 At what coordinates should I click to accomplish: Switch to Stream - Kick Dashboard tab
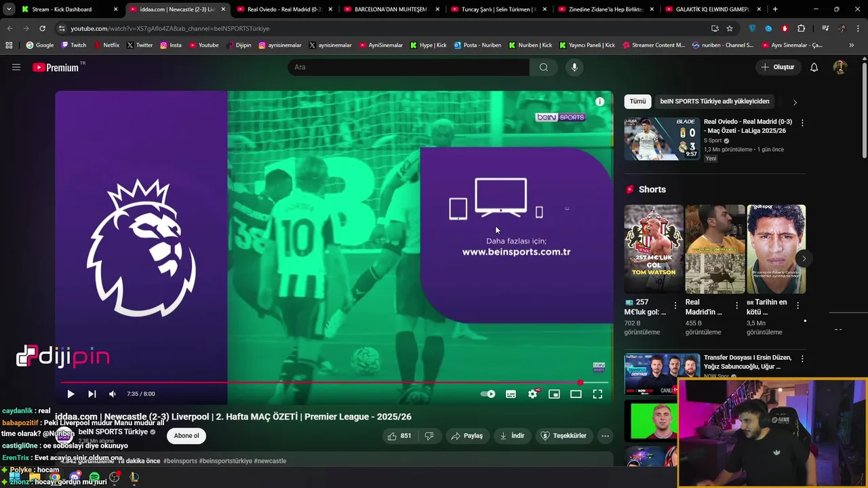point(68,9)
